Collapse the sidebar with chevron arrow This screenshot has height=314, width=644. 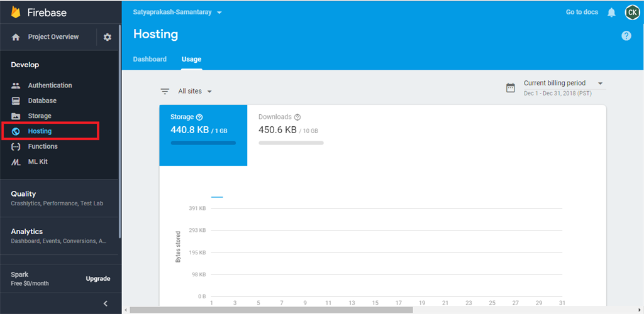click(x=105, y=303)
